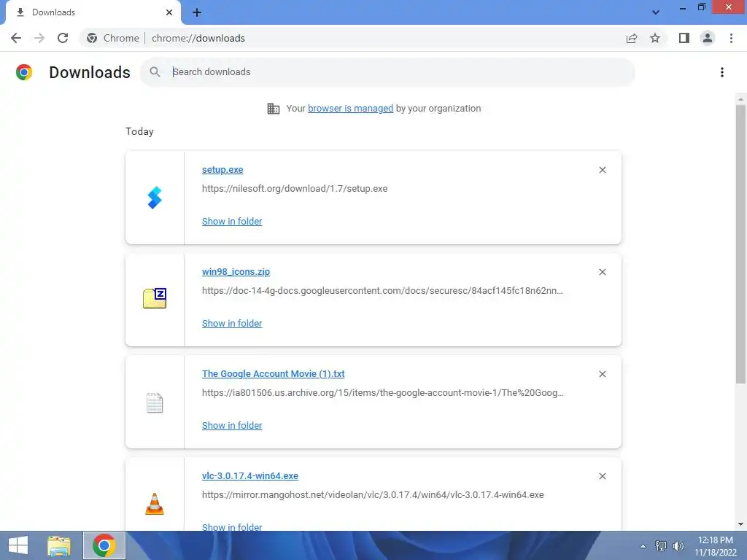This screenshot has width=747, height=560.
Task: Click the text file icon for Google Account Movie
Action: tap(155, 402)
